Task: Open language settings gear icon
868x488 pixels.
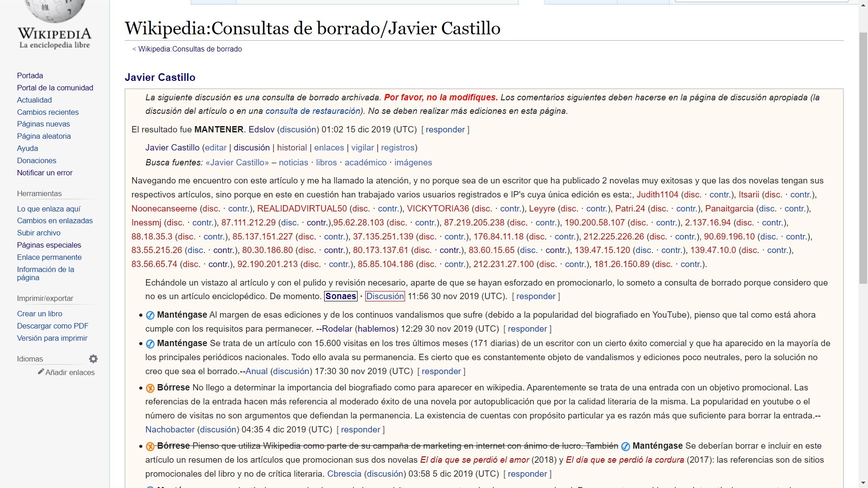Action: 93,359
